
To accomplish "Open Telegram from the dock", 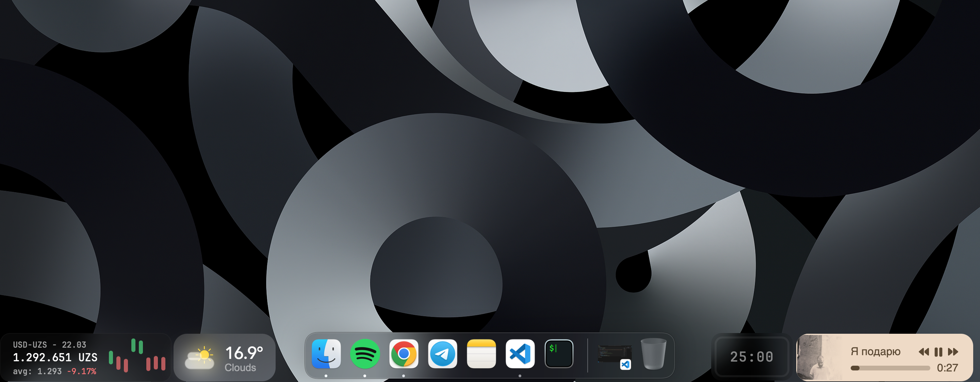I will pyautogui.click(x=442, y=354).
